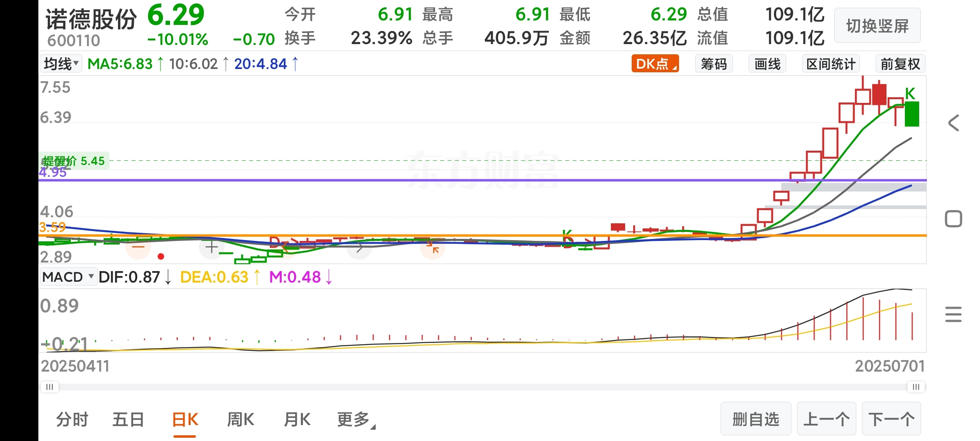Tap the back chevron icon on right edge
Image resolution: width=980 pixels, height=441 pixels.
[953, 123]
